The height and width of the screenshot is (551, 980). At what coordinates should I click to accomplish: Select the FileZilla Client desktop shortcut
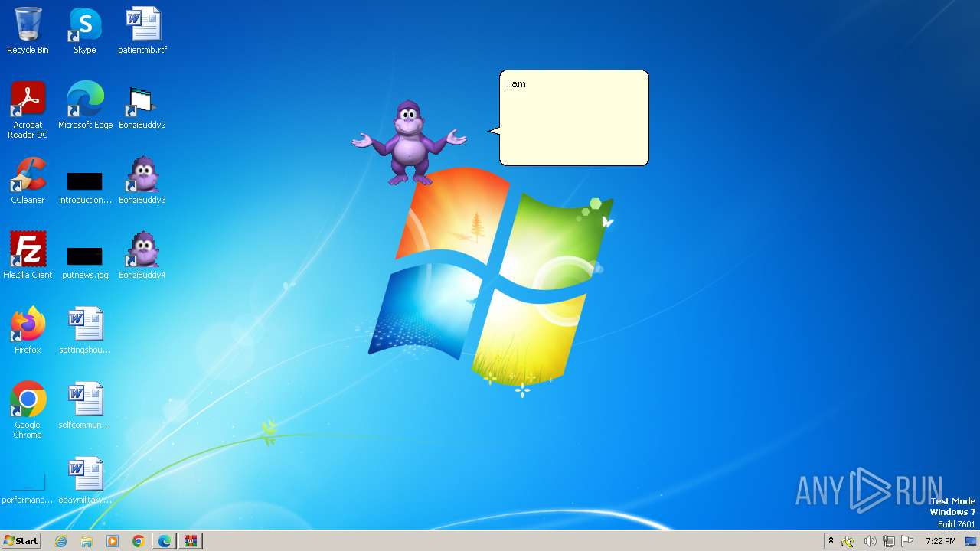point(28,256)
